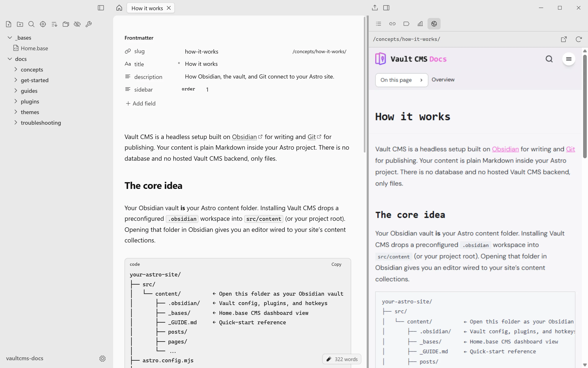Toggle the right sidebar panel
Viewport: 588px width, 368px height.
386,8
